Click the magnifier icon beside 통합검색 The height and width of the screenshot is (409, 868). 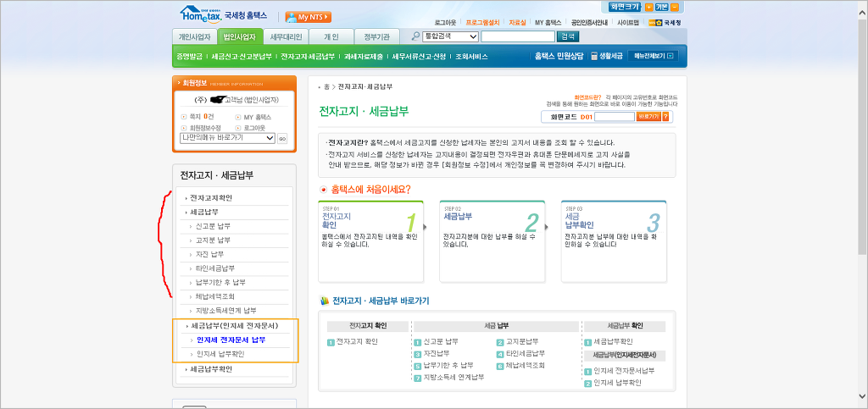click(415, 36)
